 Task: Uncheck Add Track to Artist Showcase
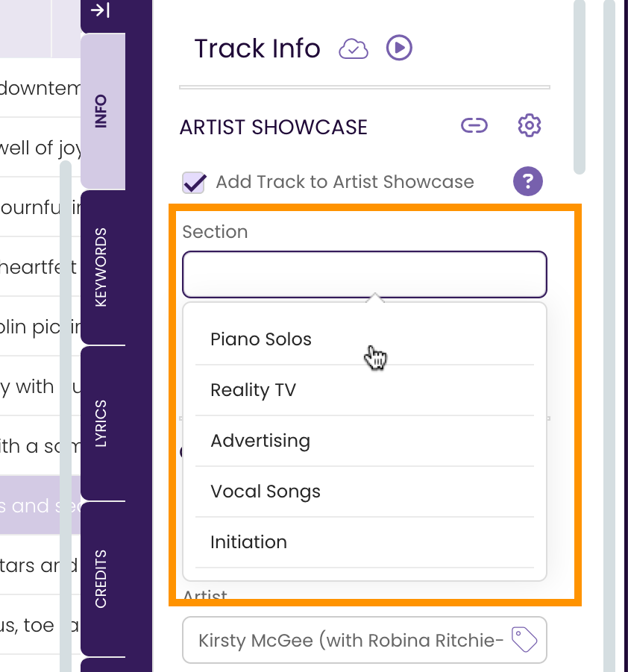[x=194, y=183]
